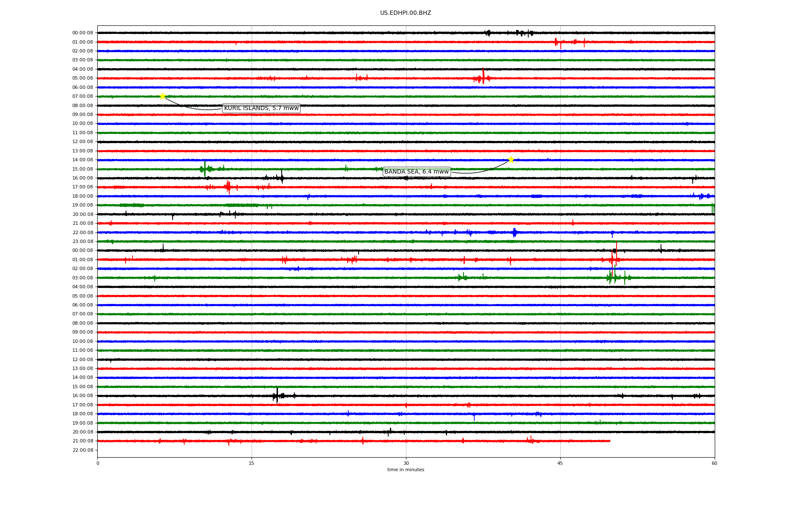This screenshot has height=508, width=812.
Task: Click the 0 tick on the time axis
Action: click(98, 463)
